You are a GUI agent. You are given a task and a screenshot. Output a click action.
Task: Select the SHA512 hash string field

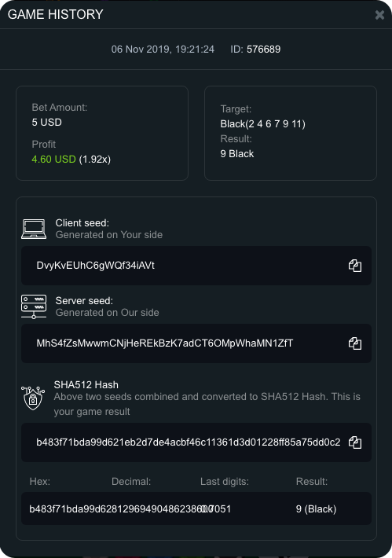click(196, 442)
